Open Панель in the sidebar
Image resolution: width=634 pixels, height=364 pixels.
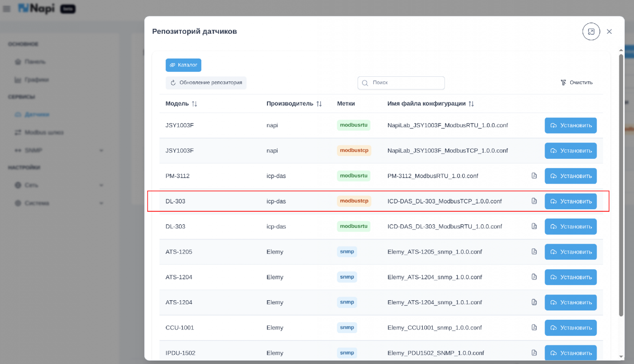click(30, 62)
